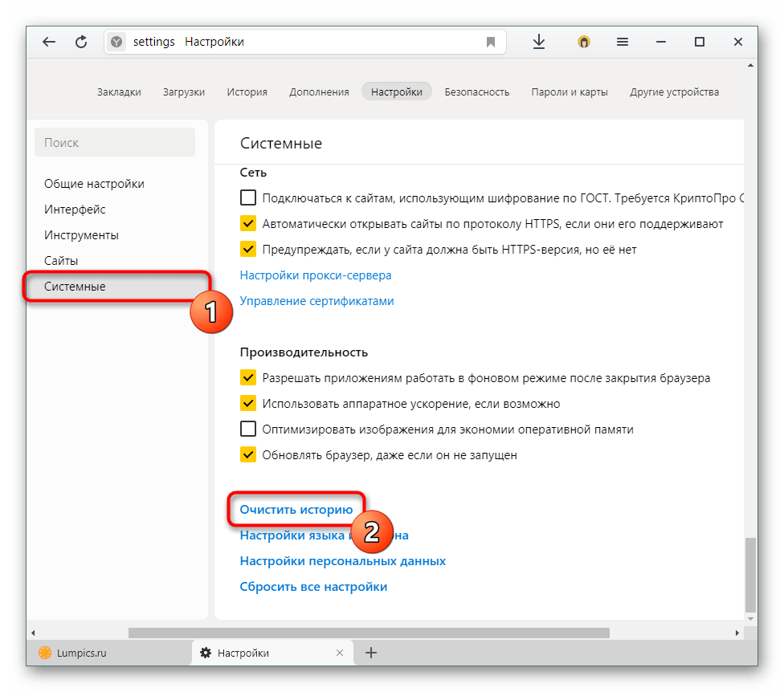The image size is (784, 692).
Task: Click the back arrow navigation icon
Action: (x=48, y=42)
